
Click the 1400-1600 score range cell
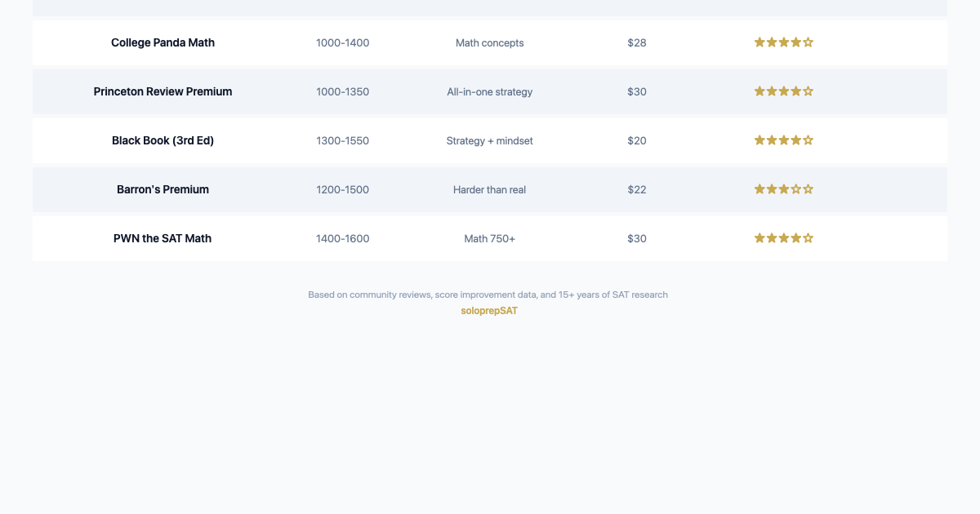click(x=343, y=238)
